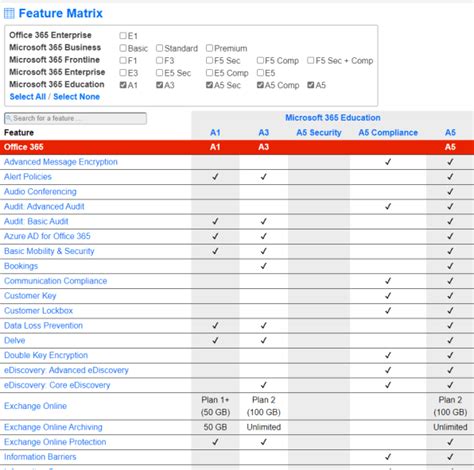Enable the F5 Comp checkbox

pyautogui.click(x=260, y=60)
